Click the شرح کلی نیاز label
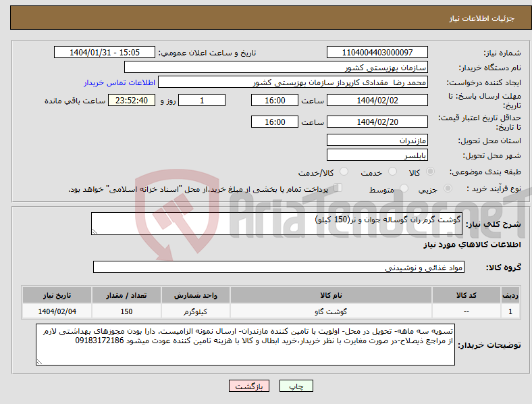This screenshot has width=532, height=404. (x=493, y=224)
